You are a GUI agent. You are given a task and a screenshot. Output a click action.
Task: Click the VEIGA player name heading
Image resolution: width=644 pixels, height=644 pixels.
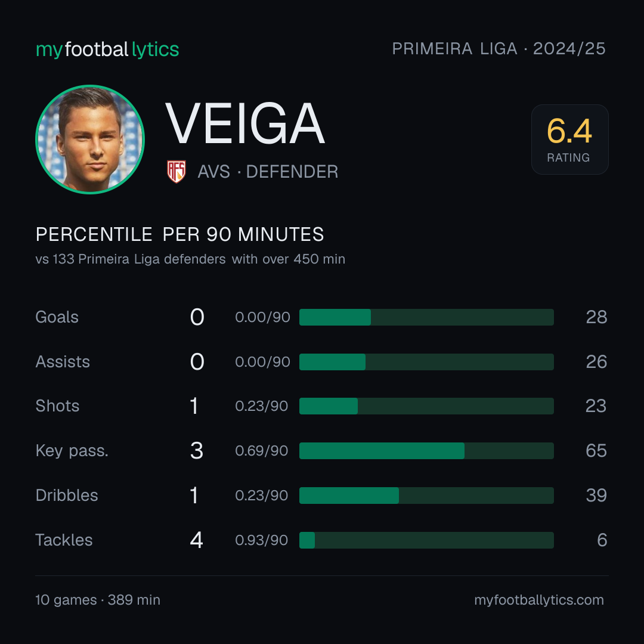245,123
